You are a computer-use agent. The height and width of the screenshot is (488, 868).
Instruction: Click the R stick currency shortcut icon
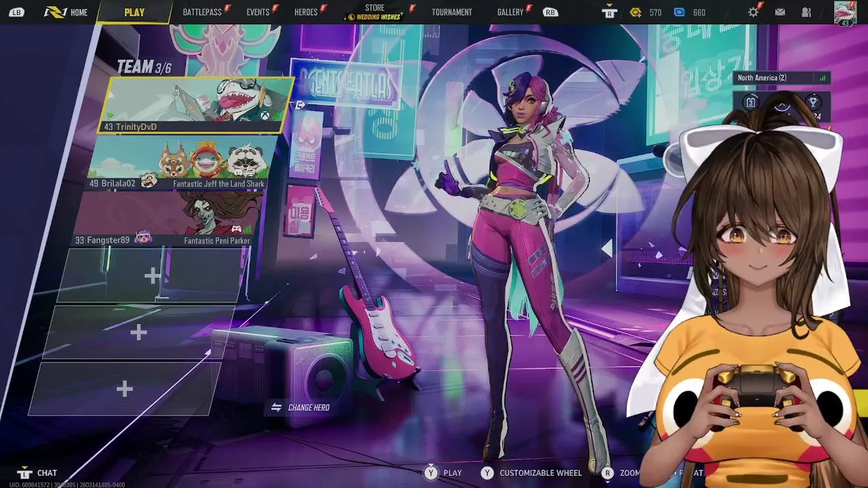(x=609, y=12)
